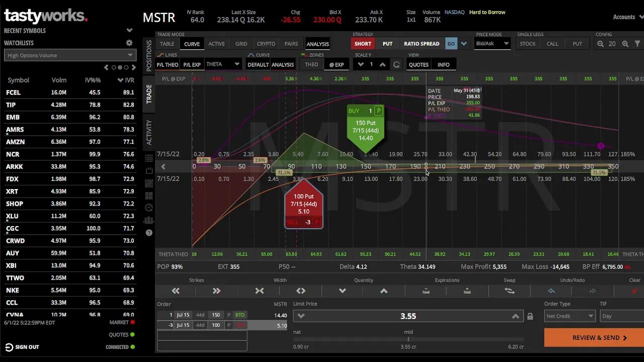
Task: Move expiration later plus time icon
Action: [x=467, y=291]
